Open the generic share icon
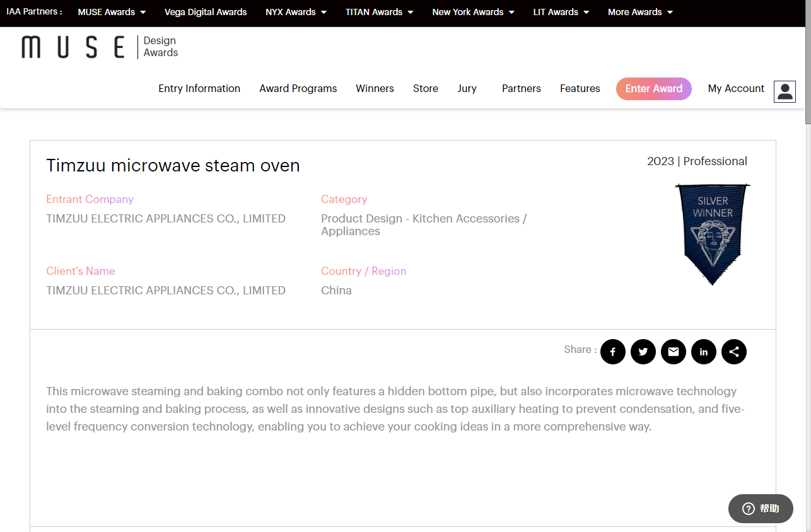 [x=733, y=352]
